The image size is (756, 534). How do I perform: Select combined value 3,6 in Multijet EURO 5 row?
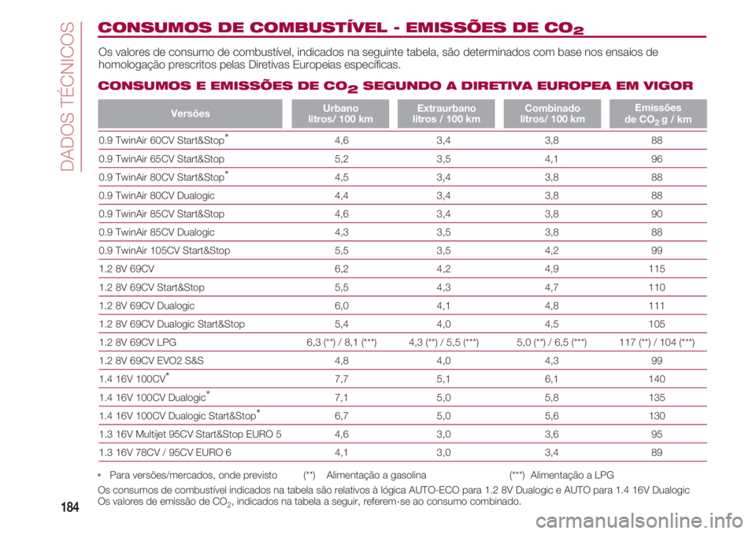coord(551,434)
